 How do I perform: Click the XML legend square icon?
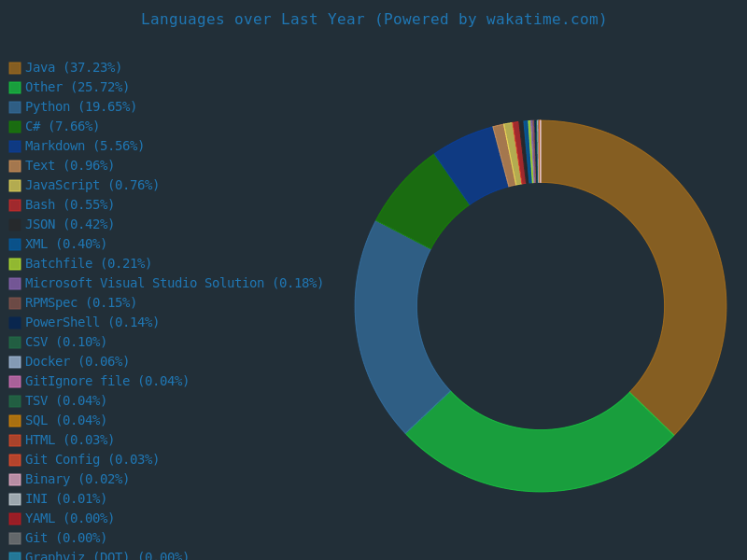point(15,243)
